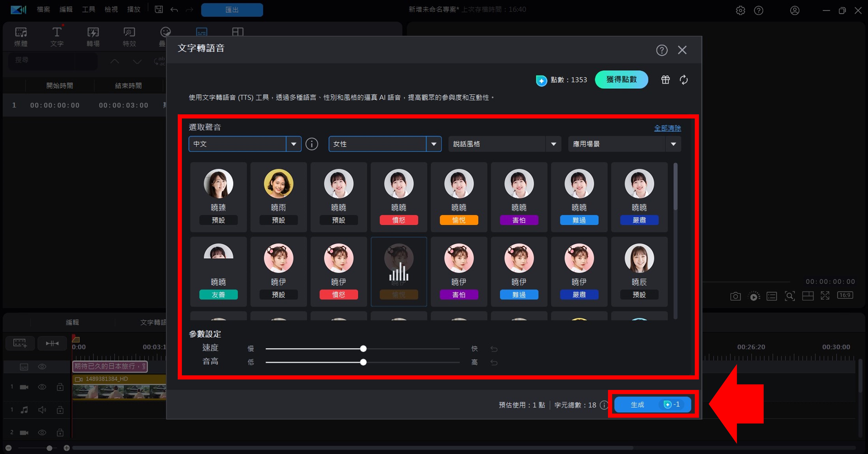This screenshot has height=454, width=868.
Task: Click the 音高 pitch slider handle
Action: tap(363, 362)
